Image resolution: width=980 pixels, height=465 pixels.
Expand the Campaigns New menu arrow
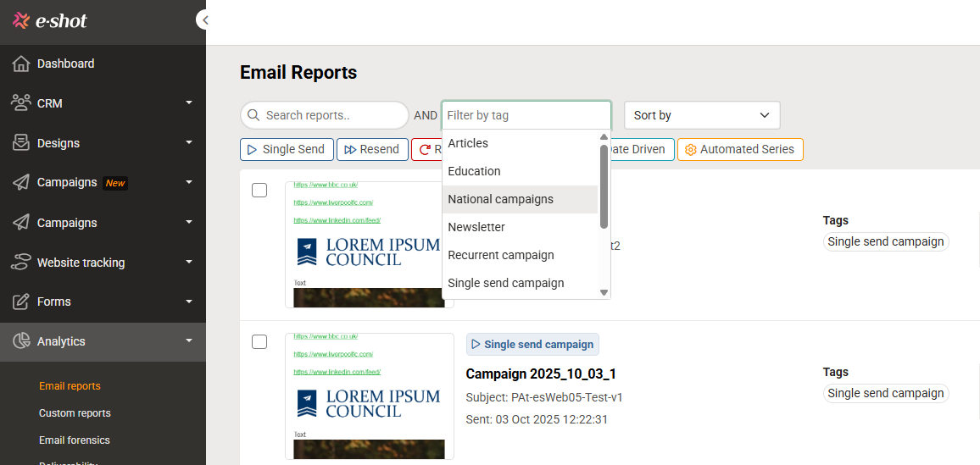click(x=189, y=182)
